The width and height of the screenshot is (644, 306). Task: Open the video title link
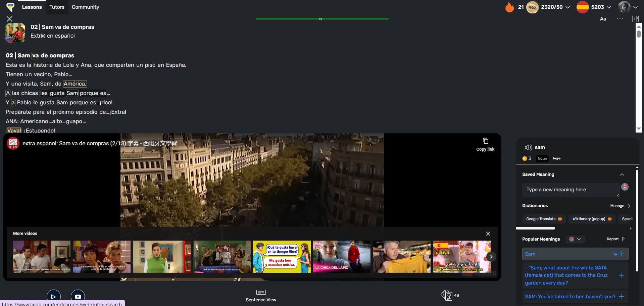point(100,143)
